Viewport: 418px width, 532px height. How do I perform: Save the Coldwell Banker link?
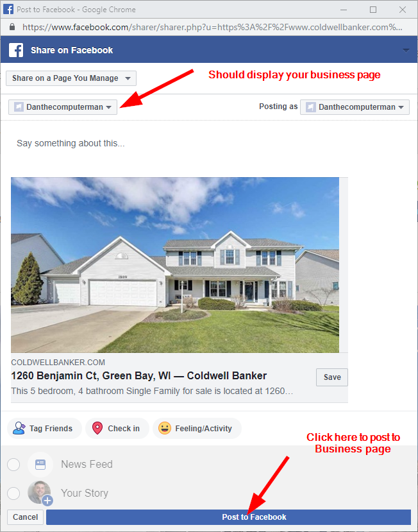tap(332, 377)
